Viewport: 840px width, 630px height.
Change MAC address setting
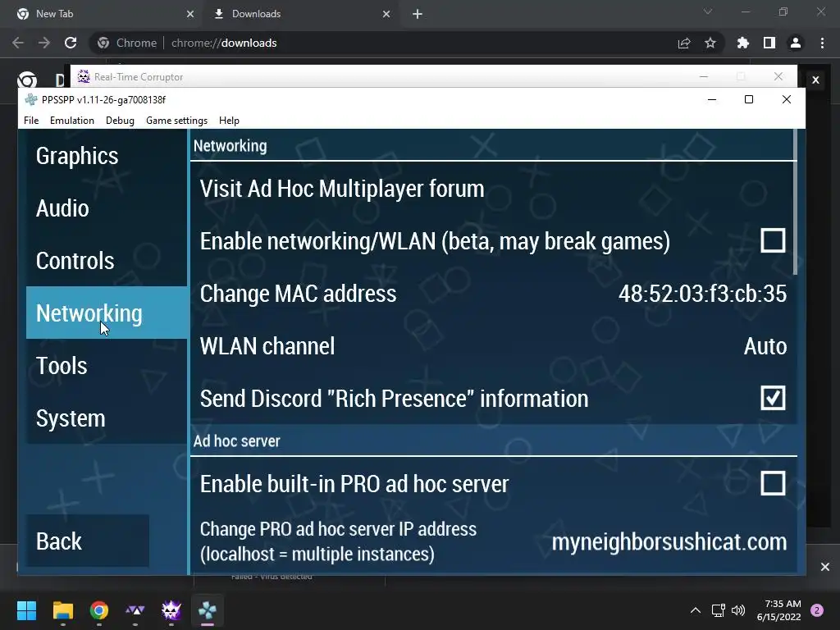pyautogui.click(x=493, y=294)
